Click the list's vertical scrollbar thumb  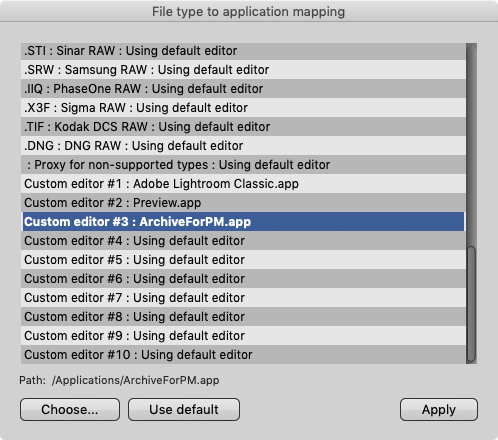click(x=471, y=304)
